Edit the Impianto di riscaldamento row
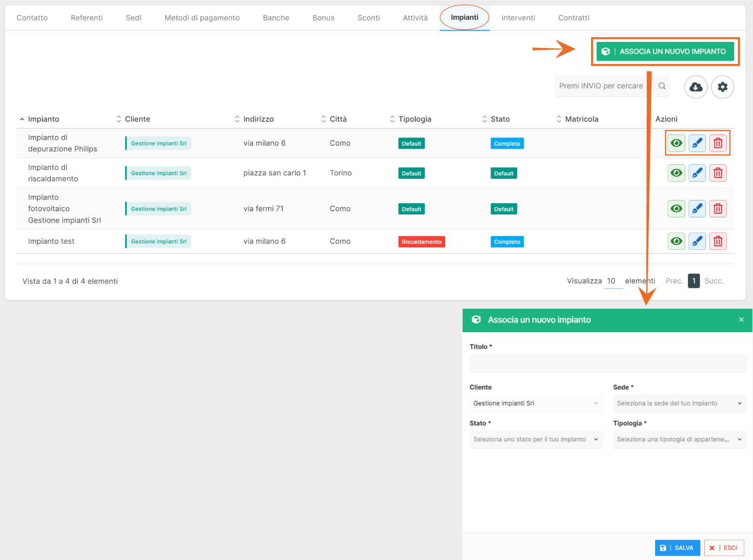 [697, 173]
